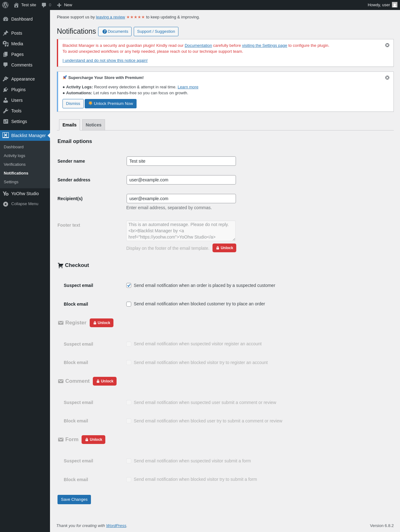The height and width of the screenshot is (532, 400).
Task: Click the sidebar Settings sliders icon
Action: [x=6, y=121]
